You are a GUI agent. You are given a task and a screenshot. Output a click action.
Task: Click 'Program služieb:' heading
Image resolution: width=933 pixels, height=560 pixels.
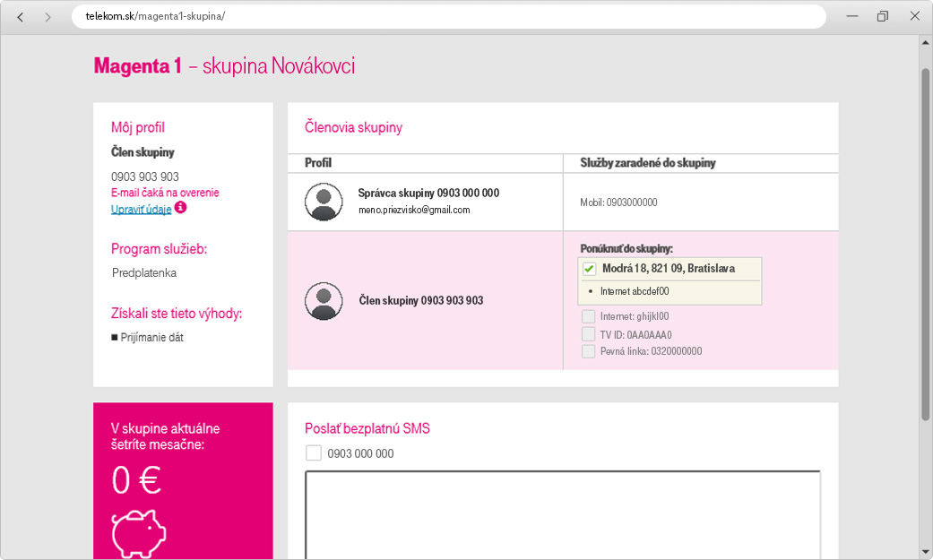(x=159, y=249)
